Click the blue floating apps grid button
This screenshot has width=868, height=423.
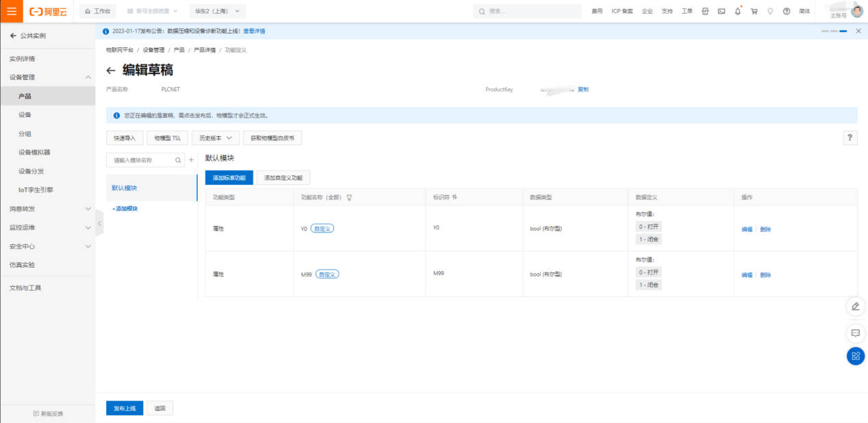[855, 356]
